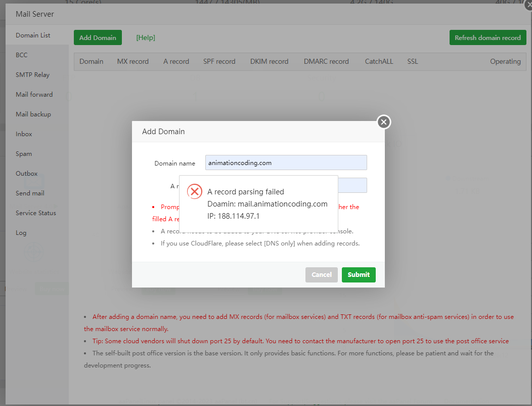This screenshot has height=406, width=532.
Task: Click the 'A record parsing failed' message
Action: (246, 192)
